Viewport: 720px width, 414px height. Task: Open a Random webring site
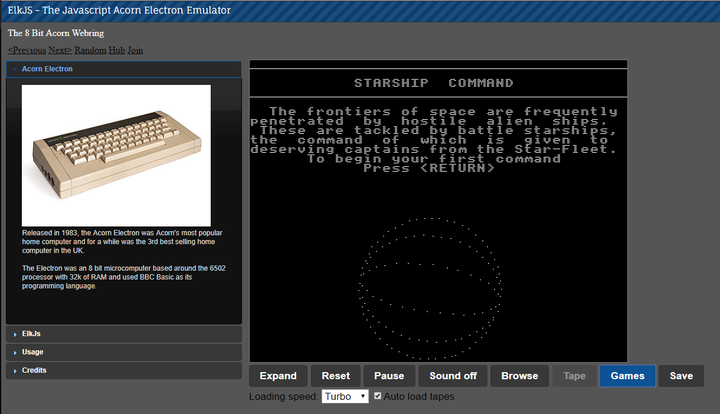pos(90,50)
